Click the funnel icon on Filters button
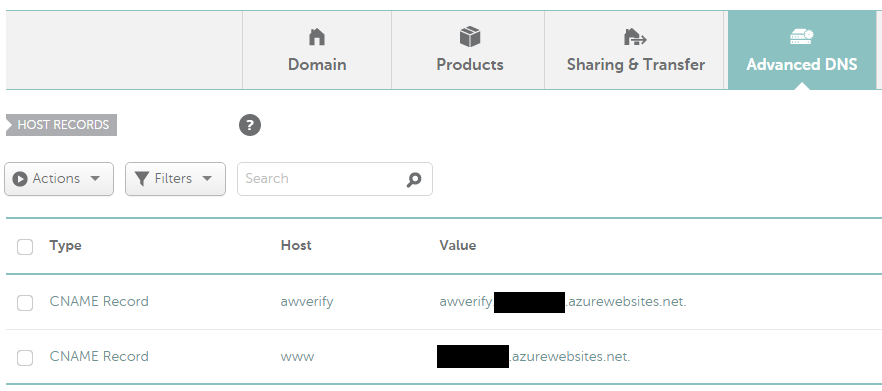 [x=142, y=179]
